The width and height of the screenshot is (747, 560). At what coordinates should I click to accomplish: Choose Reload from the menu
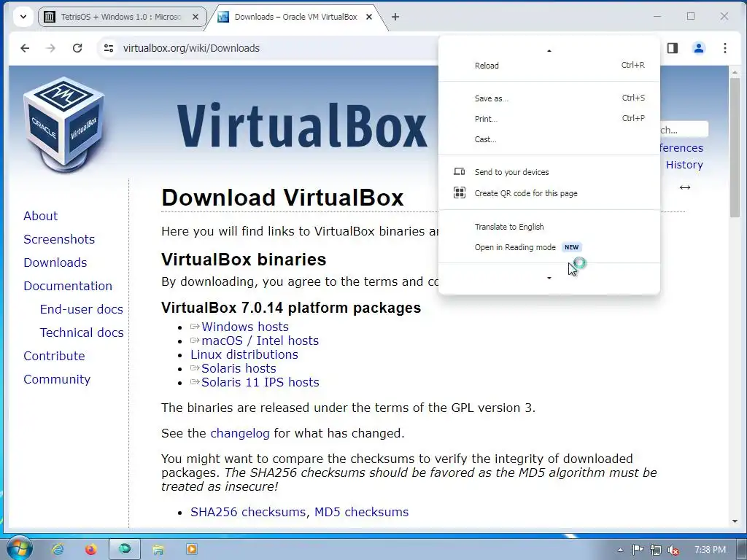pyautogui.click(x=549, y=66)
